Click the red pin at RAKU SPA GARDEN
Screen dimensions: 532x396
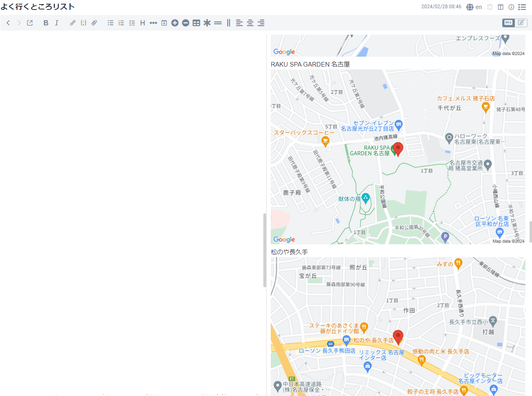398,149
